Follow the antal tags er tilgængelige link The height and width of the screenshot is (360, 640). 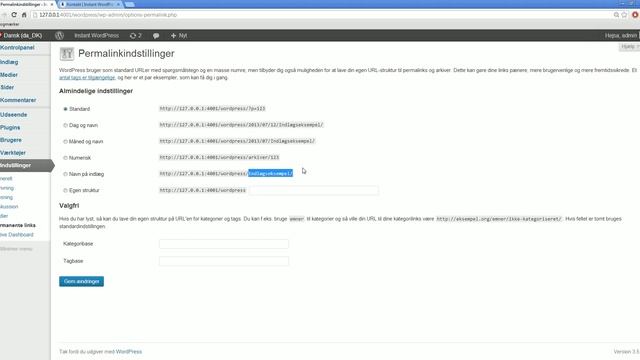coord(87,78)
